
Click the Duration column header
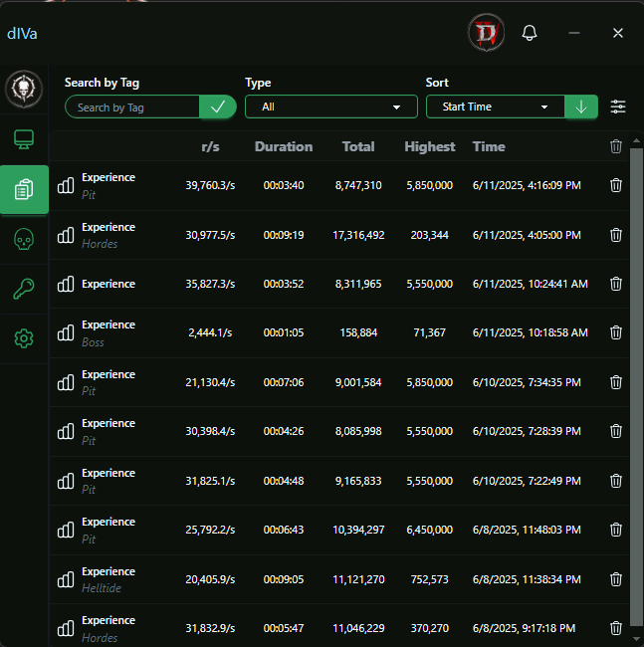pos(284,146)
